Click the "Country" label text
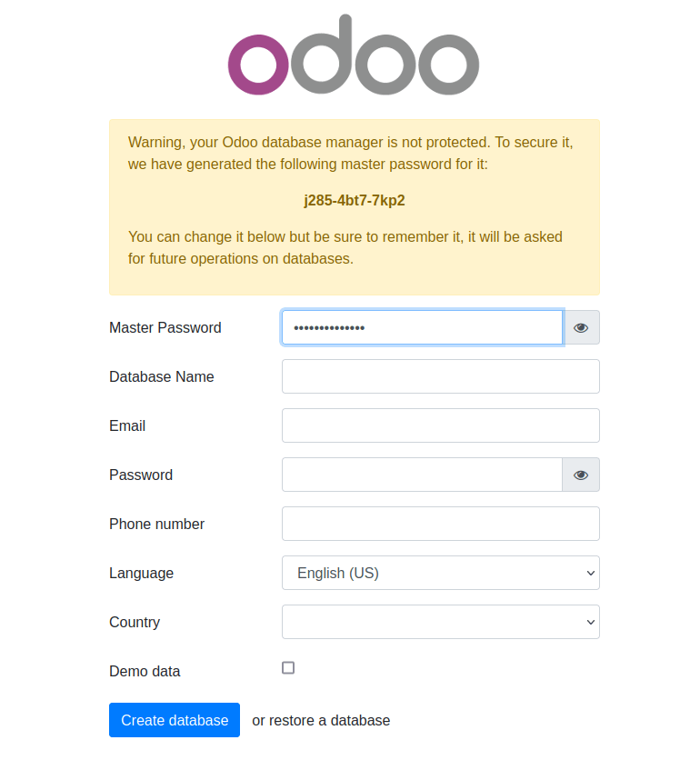700x760 pixels. point(135,623)
